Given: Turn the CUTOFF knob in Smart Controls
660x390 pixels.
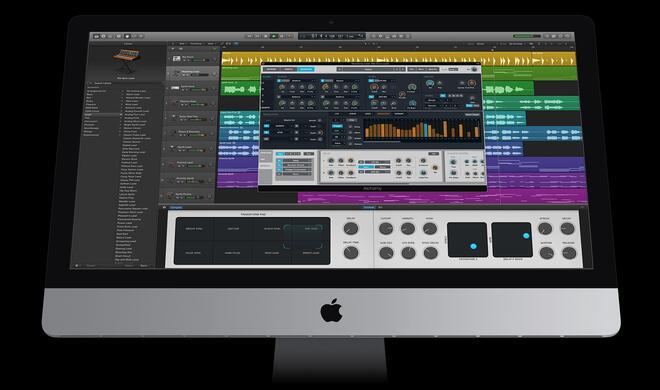Looking at the screenshot, I should [386, 228].
